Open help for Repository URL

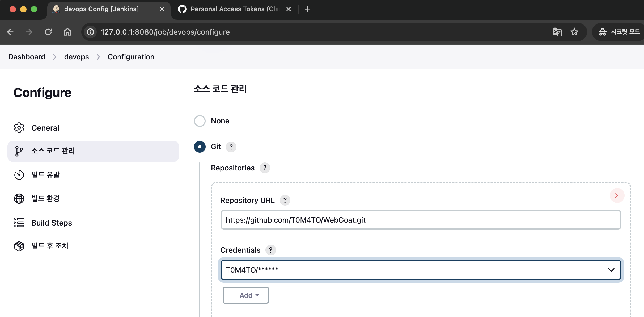pyautogui.click(x=285, y=200)
